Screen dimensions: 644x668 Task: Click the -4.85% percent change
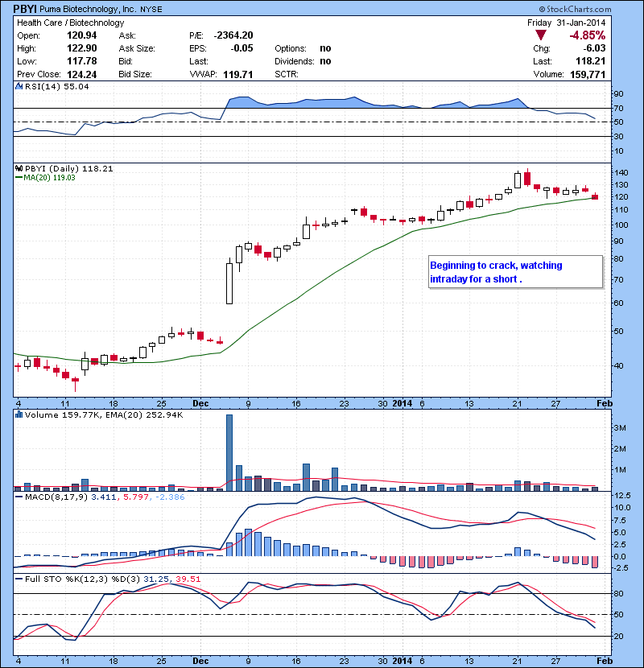(x=588, y=35)
